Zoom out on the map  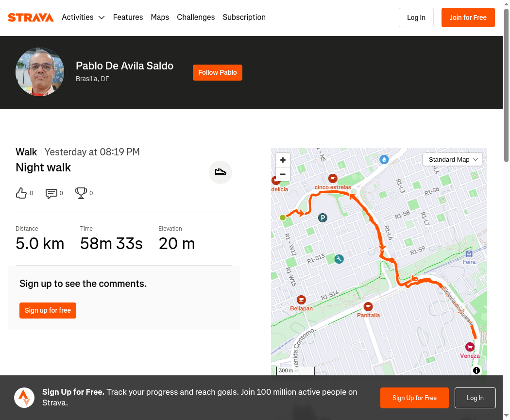coord(283,174)
